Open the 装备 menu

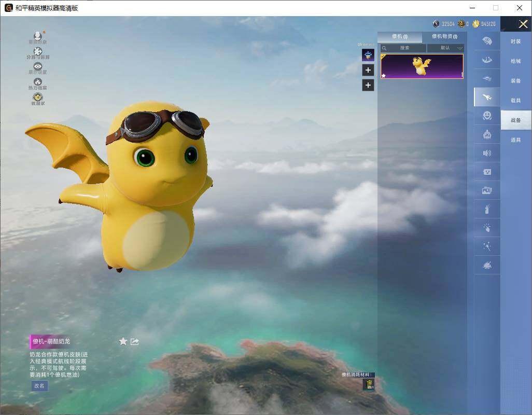click(x=516, y=81)
